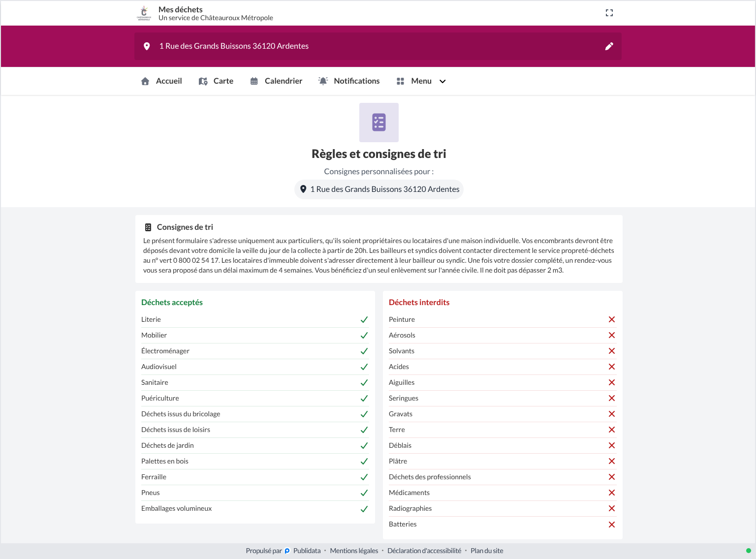Expand the Menu chevron
The width and height of the screenshot is (756, 559).
point(442,82)
